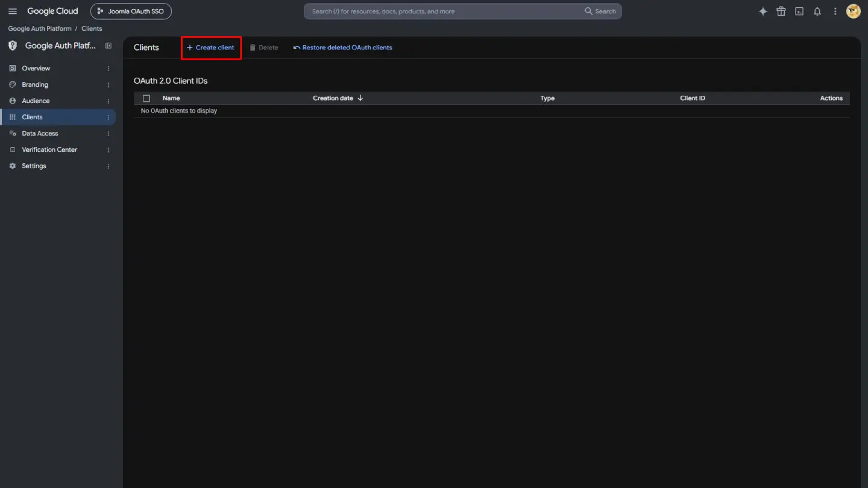Click the Branding palette icon
This screenshot has width=868, height=488.
(13, 85)
